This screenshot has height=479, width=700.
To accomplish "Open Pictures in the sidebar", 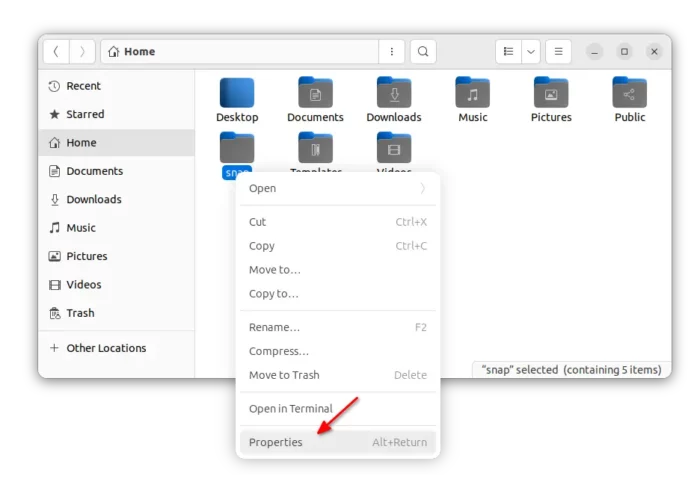I will 117,256.
